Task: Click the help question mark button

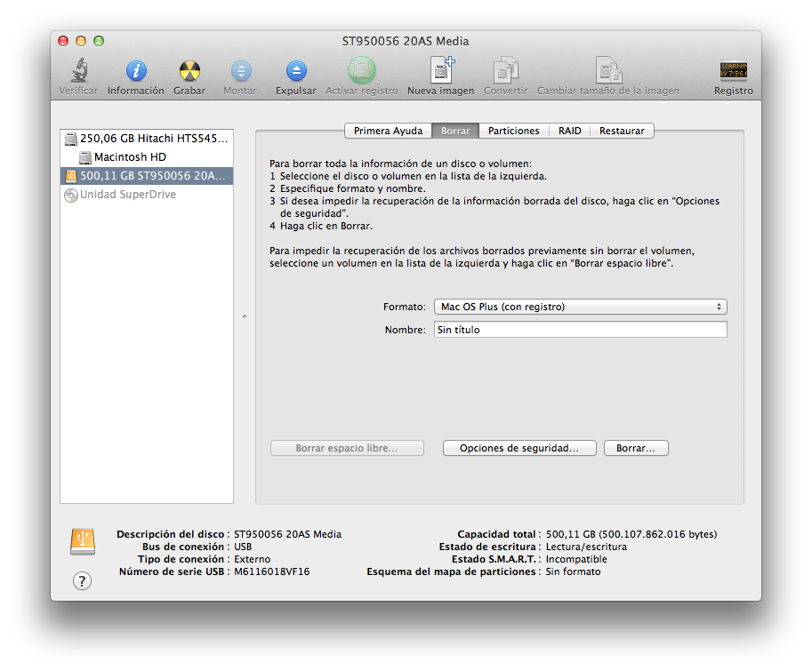Action: click(82, 581)
